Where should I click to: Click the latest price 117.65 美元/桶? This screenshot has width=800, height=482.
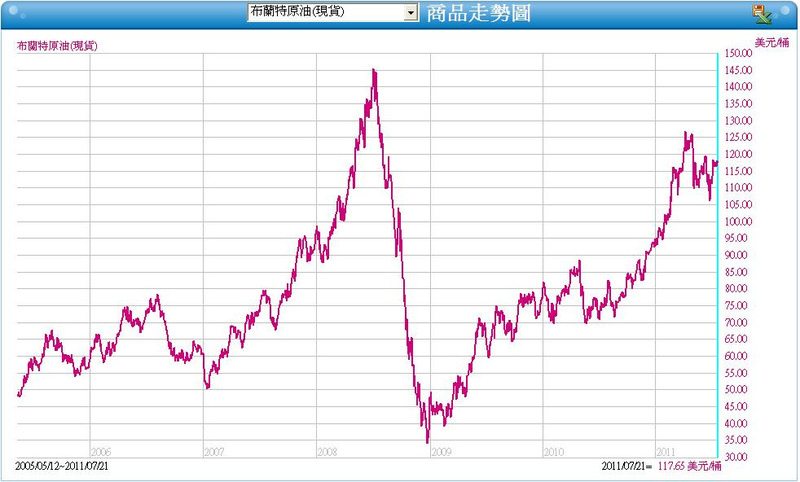[689, 466]
